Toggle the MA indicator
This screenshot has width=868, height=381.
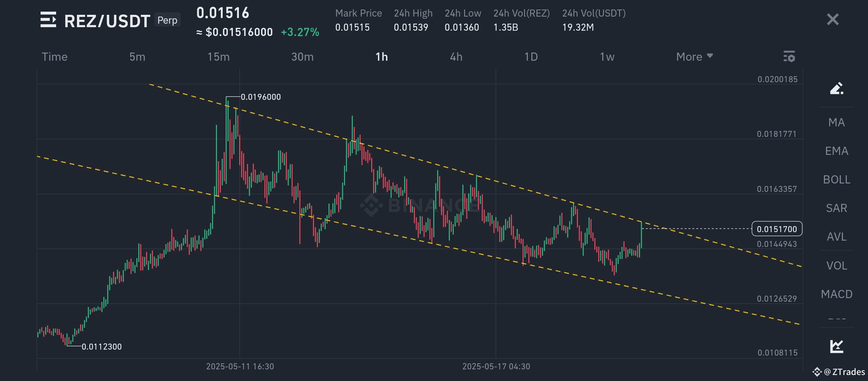837,122
